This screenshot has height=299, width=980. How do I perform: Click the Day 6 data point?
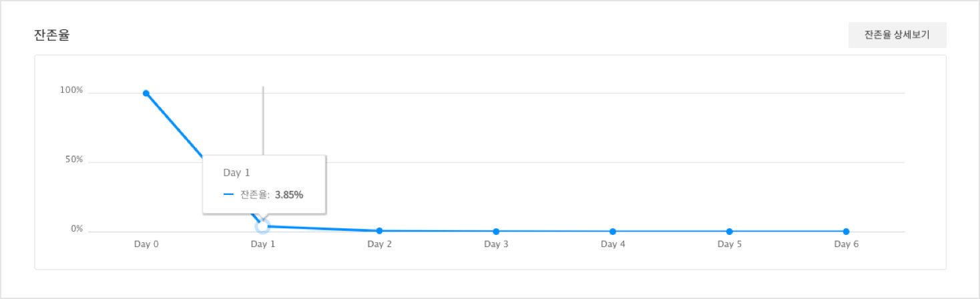pyautogui.click(x=846, y=232)
